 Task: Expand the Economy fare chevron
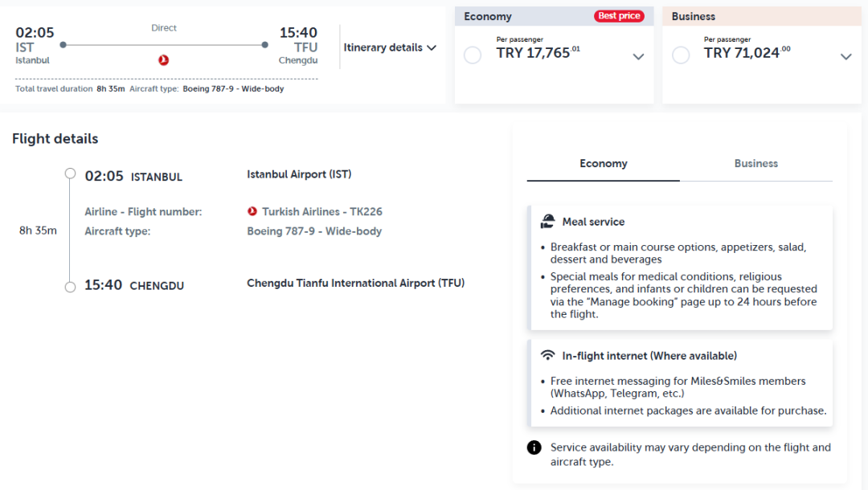(638, 56)
